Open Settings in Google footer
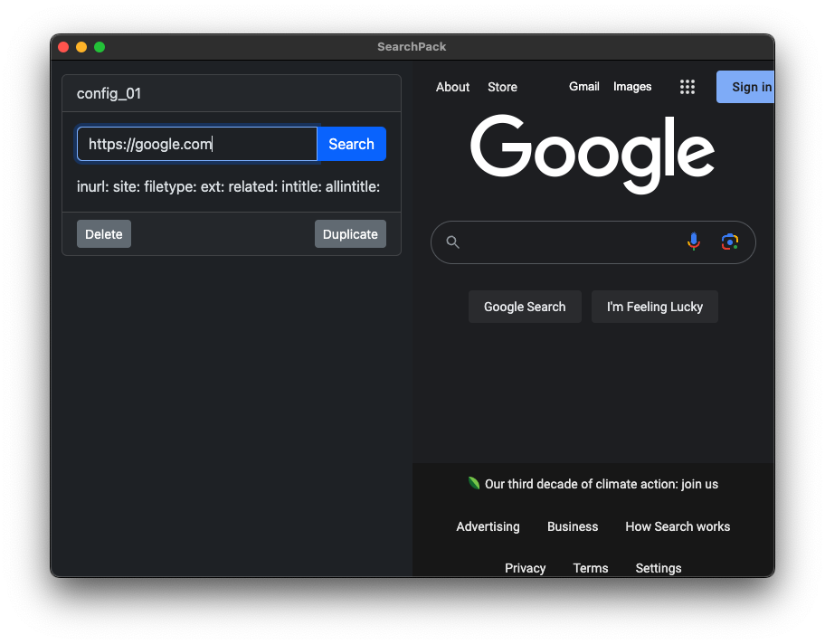 pyautogui.click(x=659, y=568)
